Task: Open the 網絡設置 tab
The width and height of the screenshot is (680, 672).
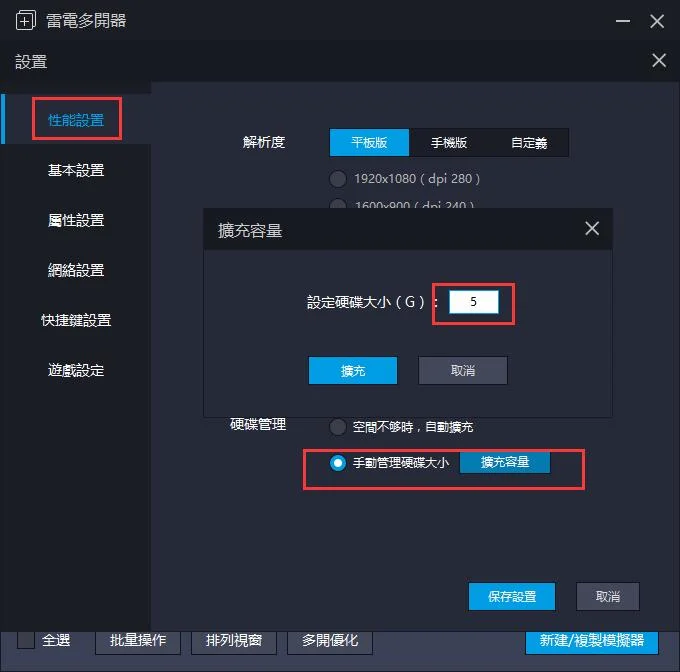Action: (76, 270)
